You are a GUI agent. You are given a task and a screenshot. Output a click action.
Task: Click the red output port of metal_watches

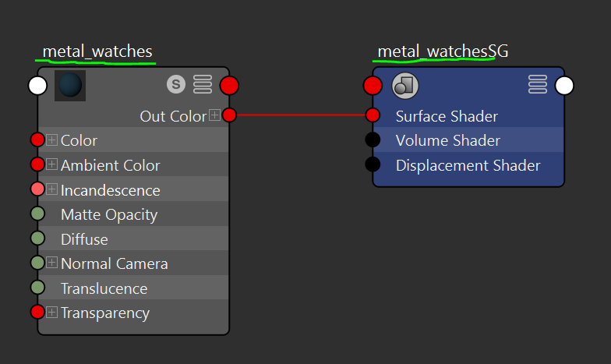click(x=229, y=85)
